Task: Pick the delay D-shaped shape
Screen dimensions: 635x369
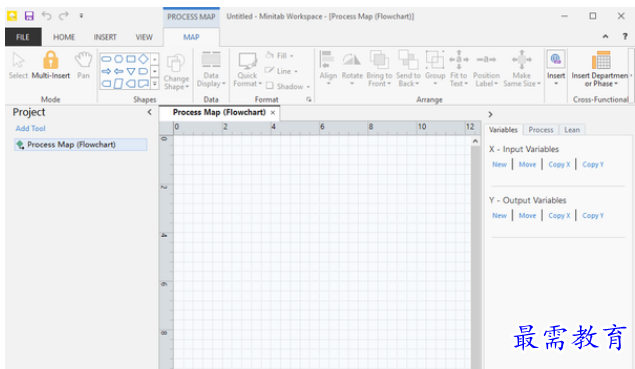Action: (x=143, y=71)
